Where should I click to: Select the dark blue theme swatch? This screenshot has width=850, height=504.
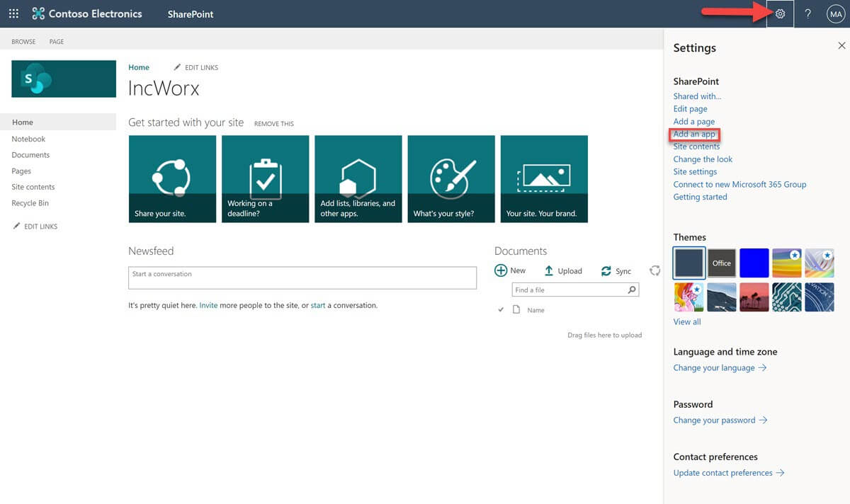(688, 263)
